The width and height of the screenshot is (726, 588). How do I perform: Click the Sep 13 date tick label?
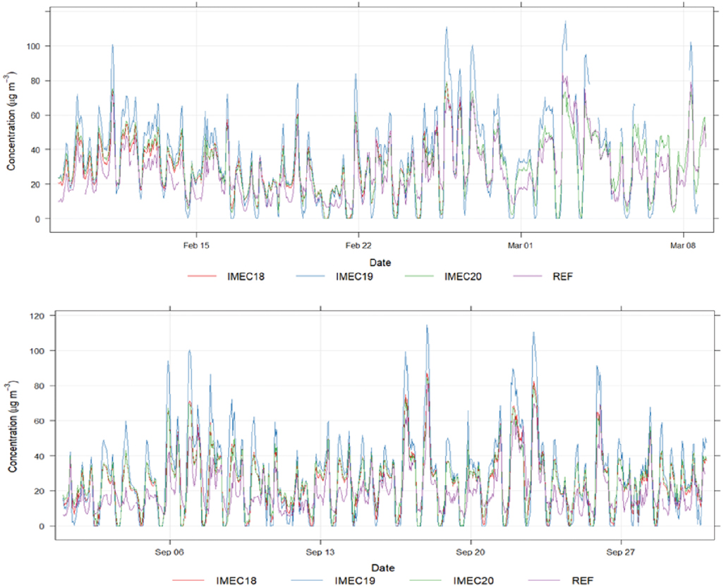pos(320,552)
